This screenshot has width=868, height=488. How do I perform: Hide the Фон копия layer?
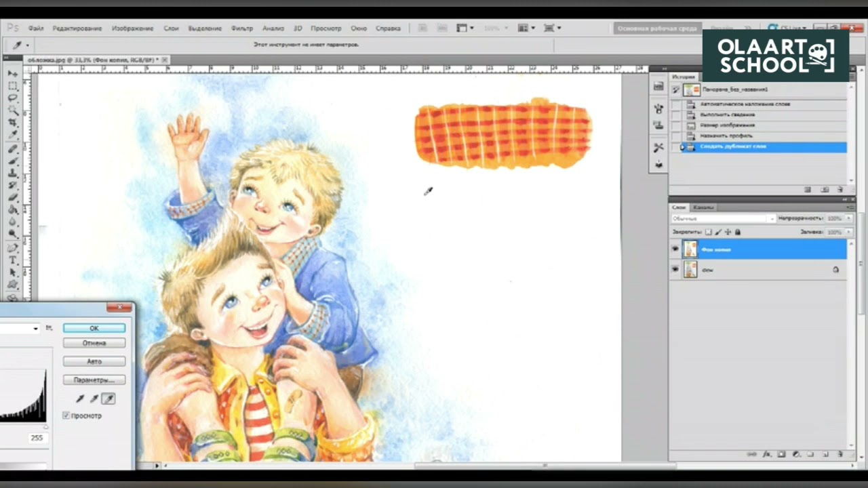tap(675, 249)
